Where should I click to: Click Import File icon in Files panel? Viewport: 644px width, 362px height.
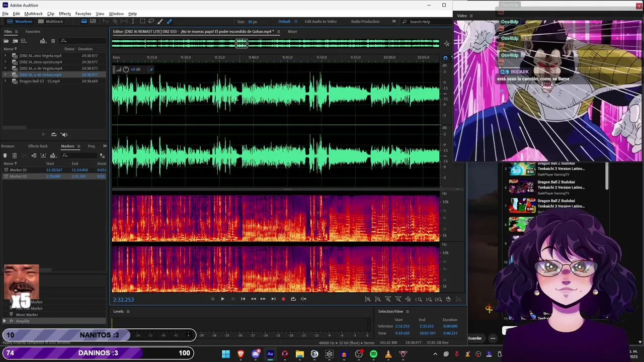click(15, 41)
